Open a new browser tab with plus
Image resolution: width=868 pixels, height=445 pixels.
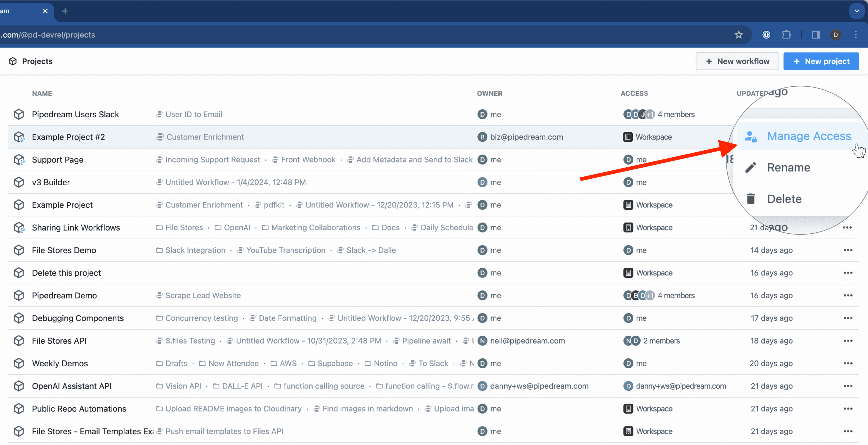(65, 11)
